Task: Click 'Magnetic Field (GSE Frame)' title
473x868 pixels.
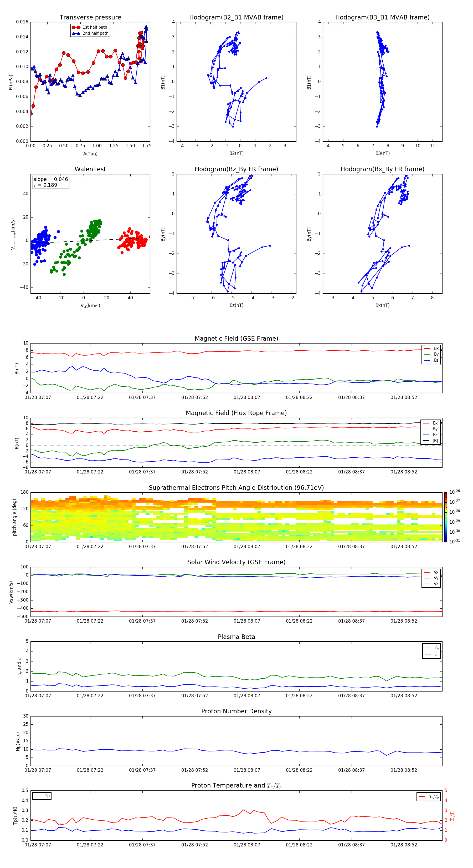Action: [236, 339]
